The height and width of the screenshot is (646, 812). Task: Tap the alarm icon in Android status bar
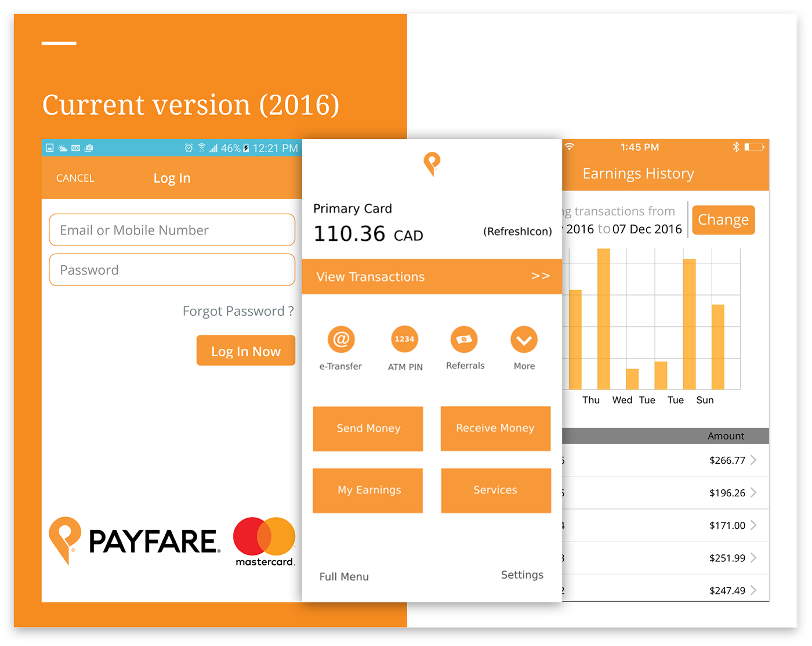(x=188, y=148)
